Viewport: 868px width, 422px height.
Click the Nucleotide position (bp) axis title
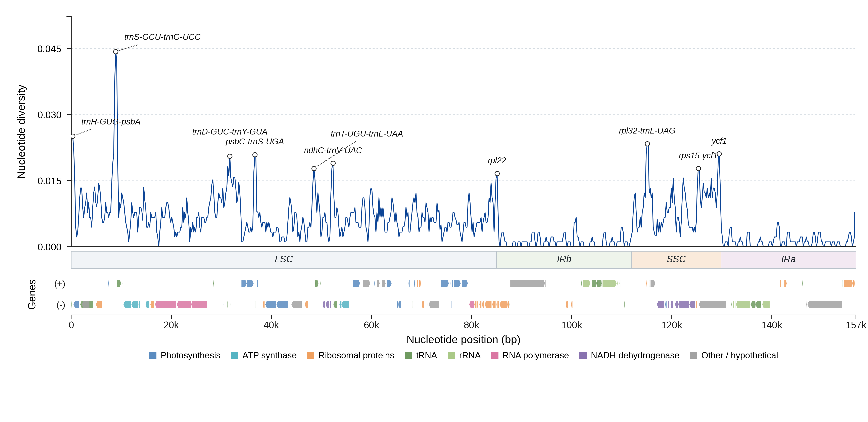click(464, 340)
